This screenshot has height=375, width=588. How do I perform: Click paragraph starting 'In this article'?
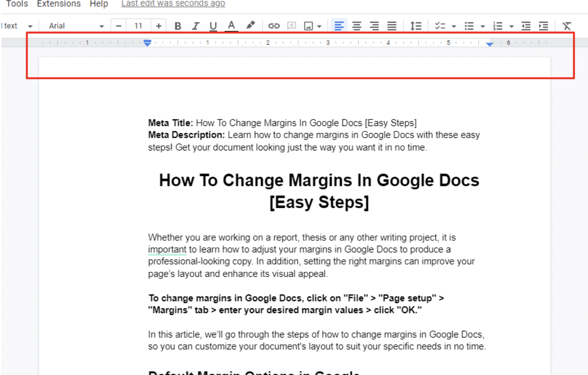(317, 340)
